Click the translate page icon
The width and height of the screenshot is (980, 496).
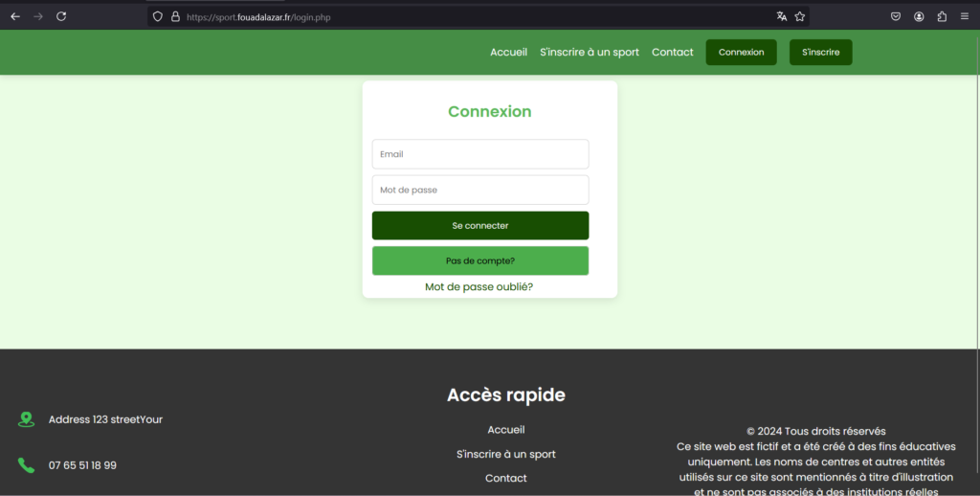pos(782,16)
